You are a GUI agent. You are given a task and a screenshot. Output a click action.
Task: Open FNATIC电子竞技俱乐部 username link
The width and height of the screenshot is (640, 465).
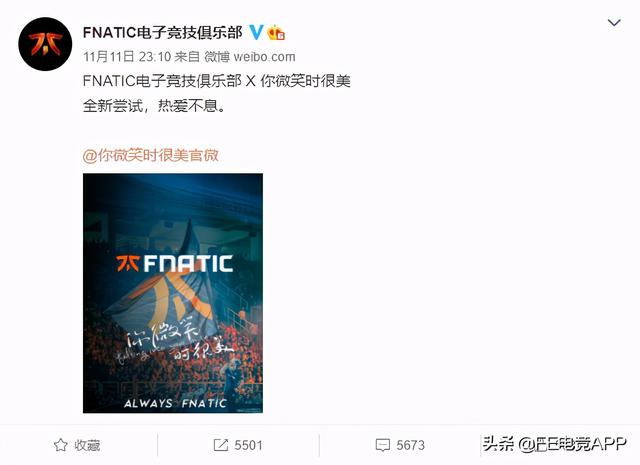coord(162,32)
